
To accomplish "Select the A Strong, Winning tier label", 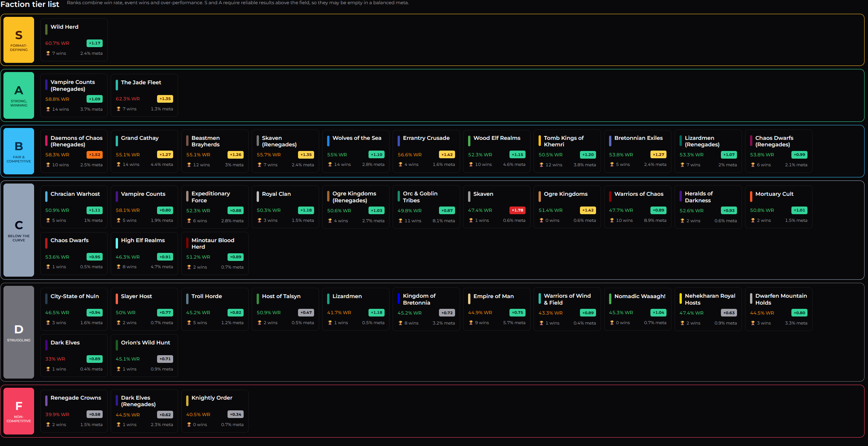I will click(19, 95).
